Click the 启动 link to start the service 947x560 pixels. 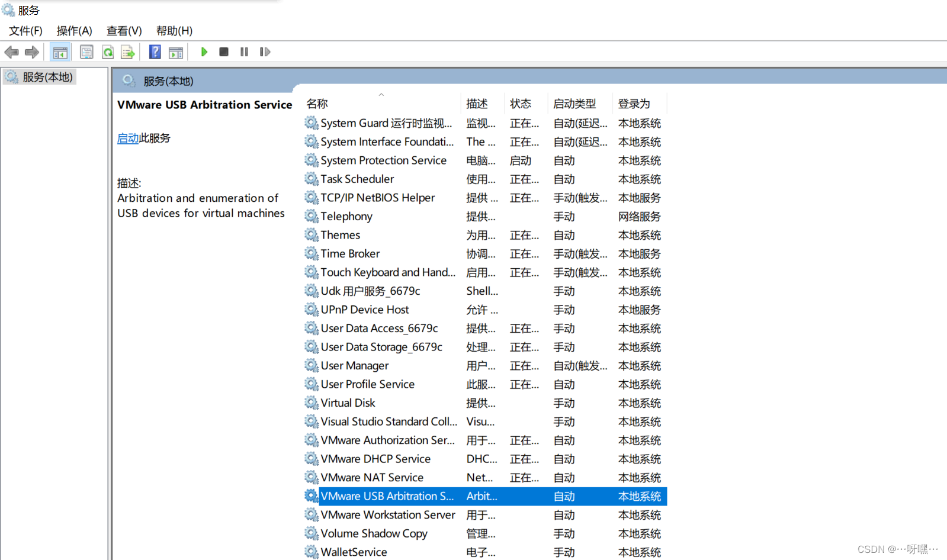[x=128, y=138]
